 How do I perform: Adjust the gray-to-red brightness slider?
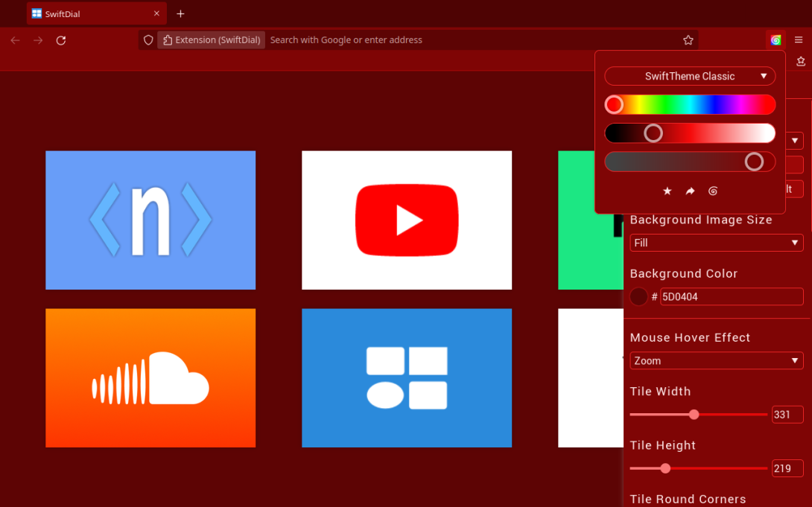690,162
